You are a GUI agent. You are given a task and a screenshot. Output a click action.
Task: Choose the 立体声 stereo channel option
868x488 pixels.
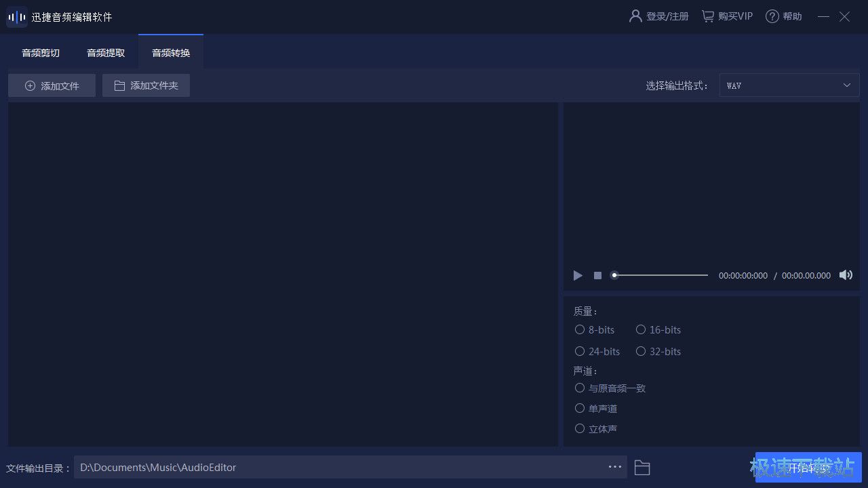tap(580, 429)
